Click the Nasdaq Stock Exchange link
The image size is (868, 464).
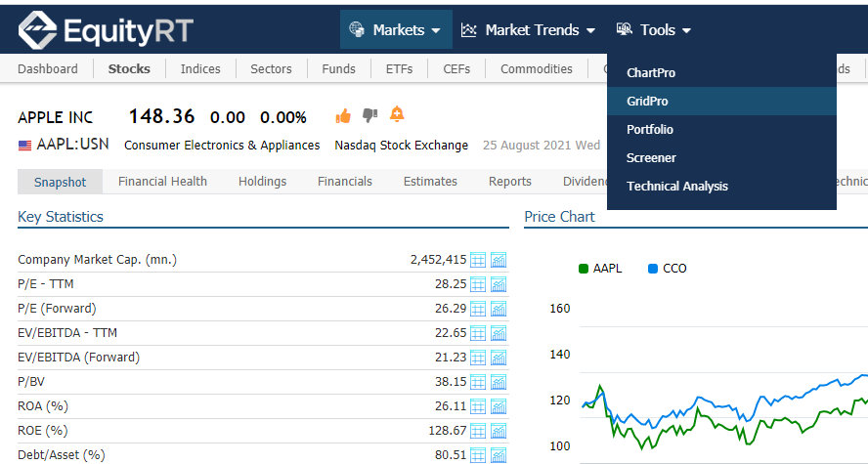[x=402, y=145]
